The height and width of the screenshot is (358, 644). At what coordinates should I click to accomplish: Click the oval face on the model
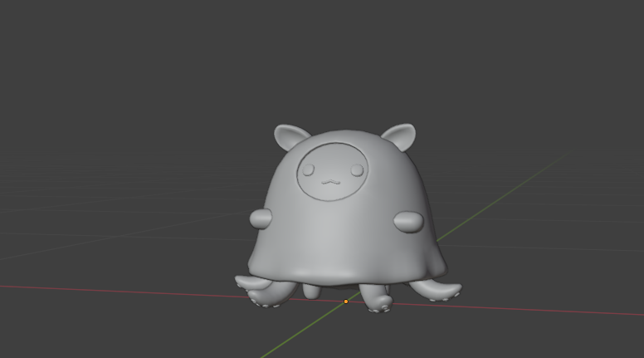click(x=332, y=172)
